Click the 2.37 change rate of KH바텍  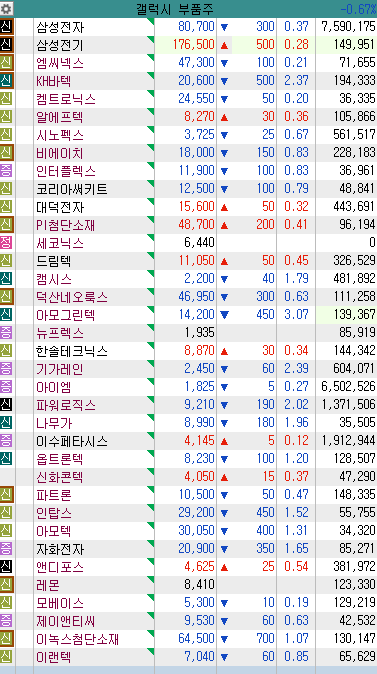(x=296, y=81)
